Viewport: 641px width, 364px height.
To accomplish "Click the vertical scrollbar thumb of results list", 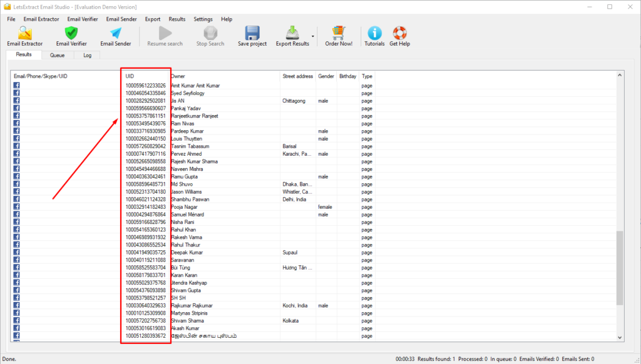I will [x=620, y=268].
